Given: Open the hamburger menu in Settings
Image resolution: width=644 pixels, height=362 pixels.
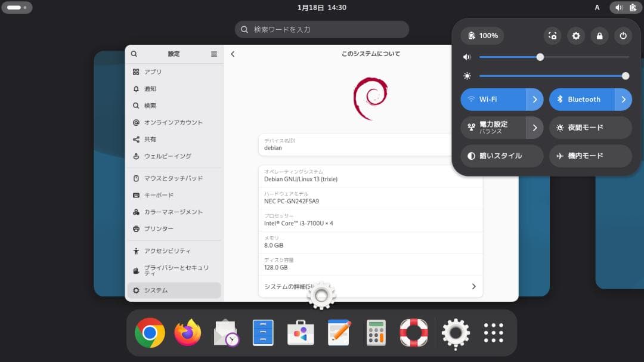Looking at the screenshot, I should pyautogui.click(x=213, y=54).
